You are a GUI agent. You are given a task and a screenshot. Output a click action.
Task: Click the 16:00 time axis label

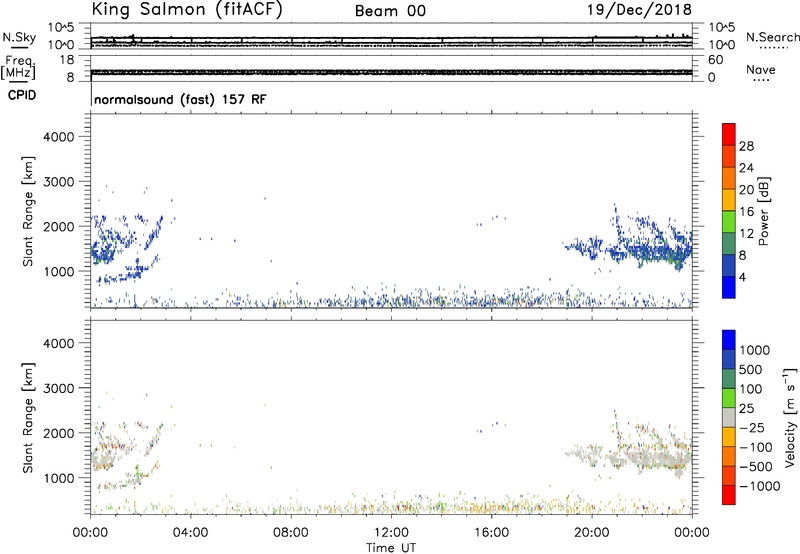[491, 533]
